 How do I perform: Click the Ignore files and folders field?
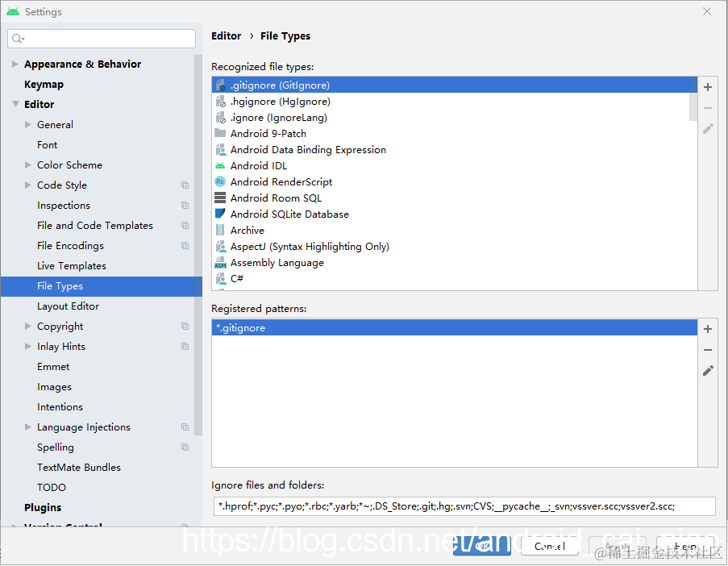[464, 506]
